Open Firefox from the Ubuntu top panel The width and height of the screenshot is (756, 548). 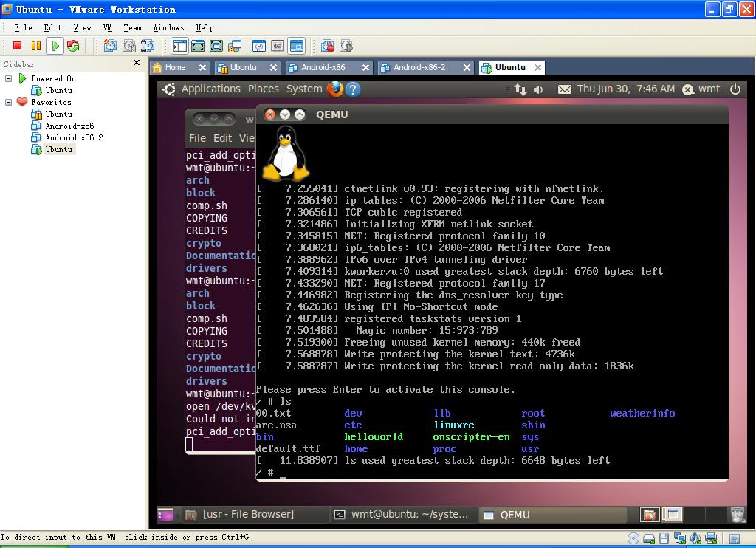click(x=336, y=89)
